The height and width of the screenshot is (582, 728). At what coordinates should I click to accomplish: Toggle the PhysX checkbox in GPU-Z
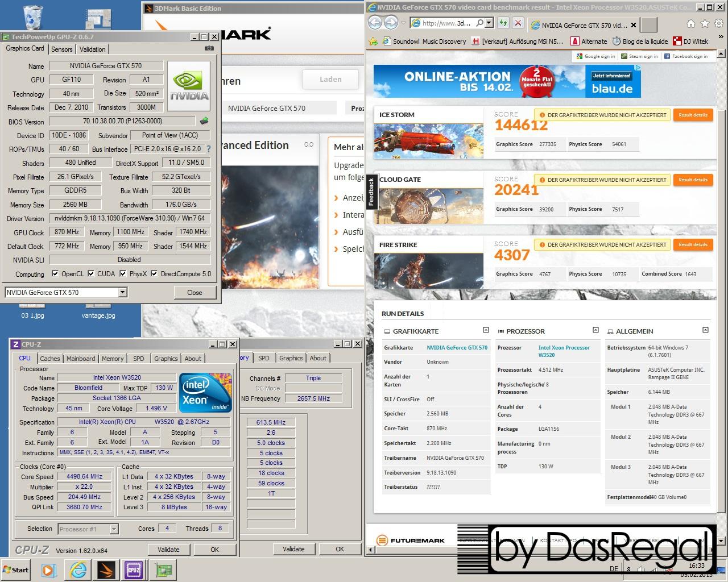(123, 273)
